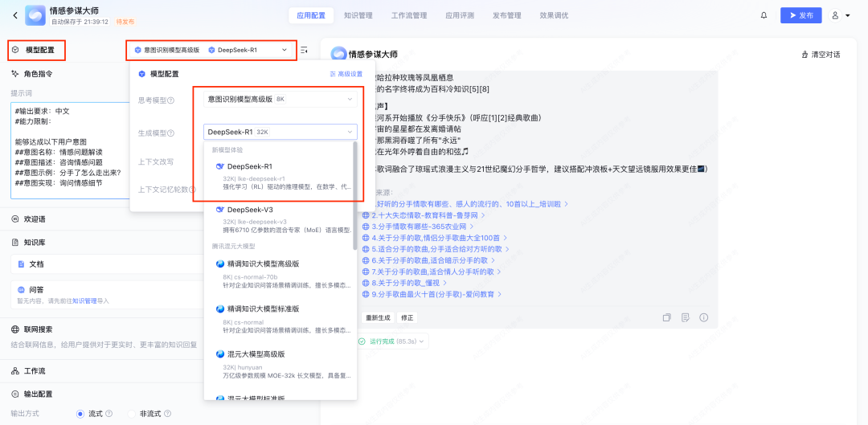Click the info icon under the reply
This screenshot has height=425, width=868.
[x=704, y=317]
